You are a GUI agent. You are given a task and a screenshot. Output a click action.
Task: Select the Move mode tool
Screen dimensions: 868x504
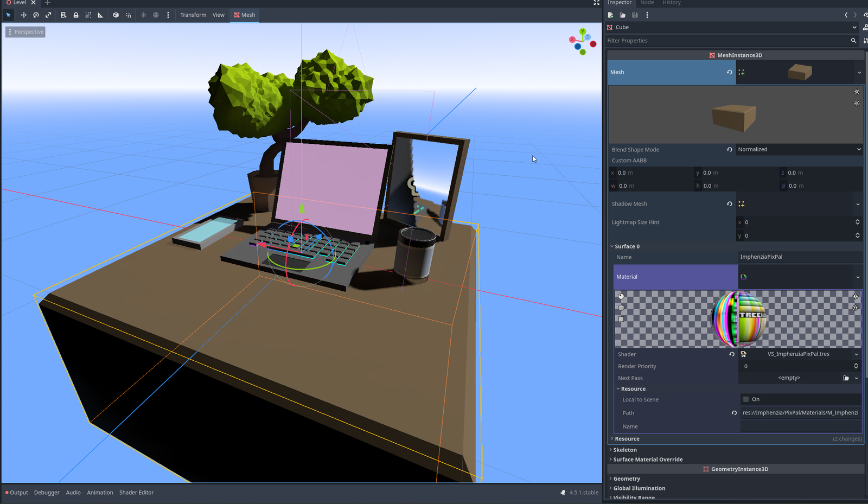[x=23, y=15]
